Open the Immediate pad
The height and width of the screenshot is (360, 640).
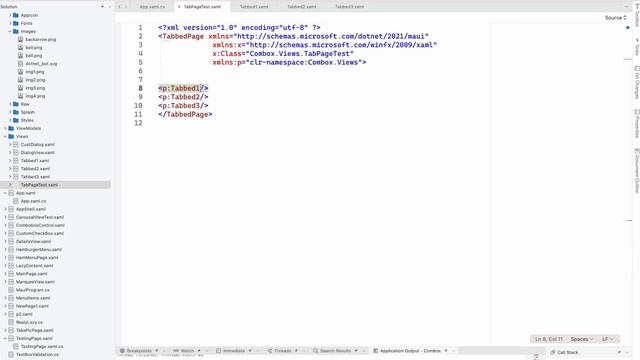point(233,351)
